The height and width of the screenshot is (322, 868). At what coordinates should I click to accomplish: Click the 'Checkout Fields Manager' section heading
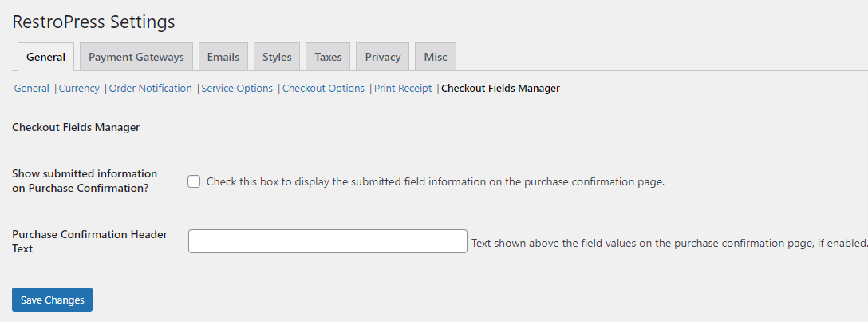(76, 128)
